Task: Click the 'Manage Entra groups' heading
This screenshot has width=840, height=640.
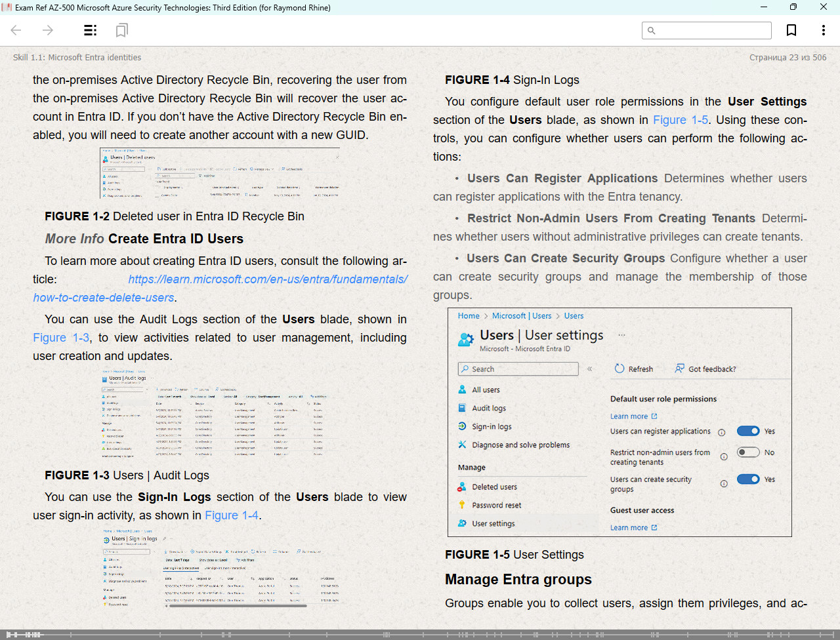Action: [x=518, y=580]
